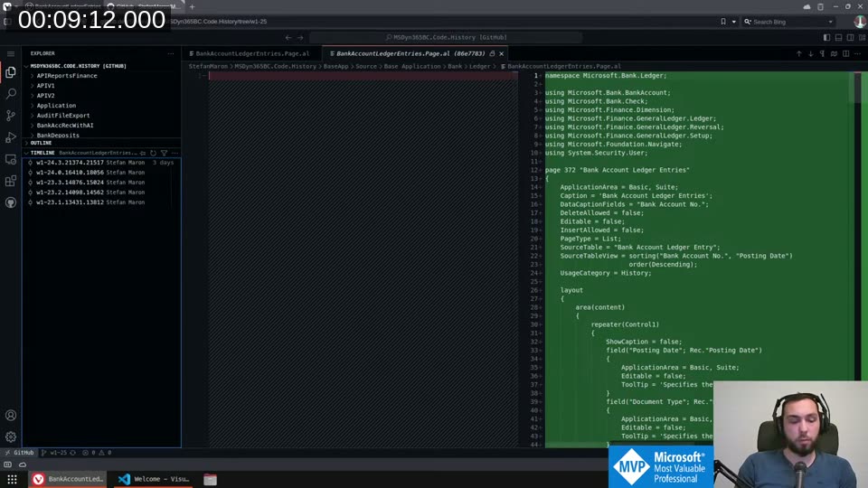868x488 pixels.
Task: Open a new browser tab
Action: [x=192, y=6]
